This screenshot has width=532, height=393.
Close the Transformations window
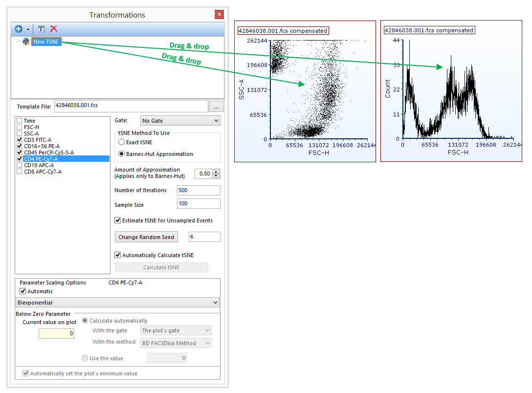(x=219, y=15)
